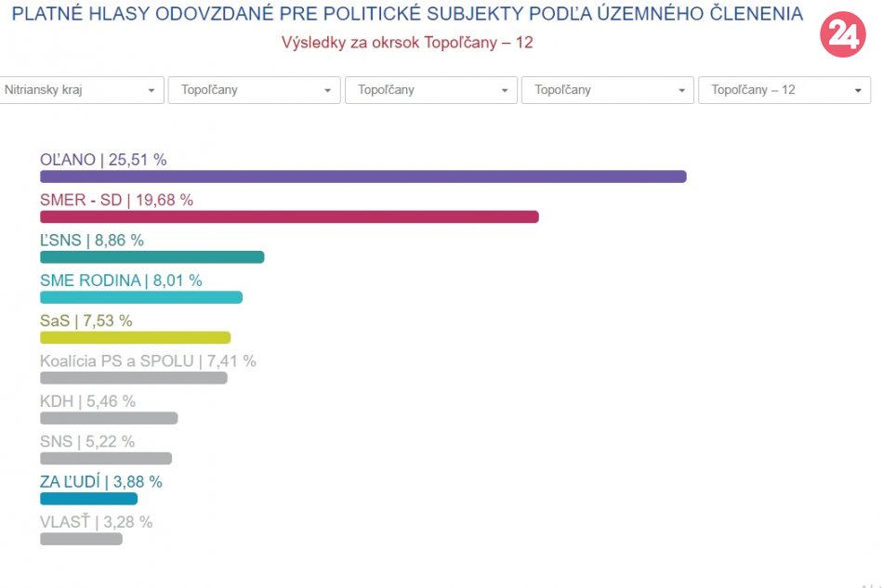Click the arrow of the second Topoľčany dropdown
883x588 pixels.
pyautogui.click(x=327, y=90)
